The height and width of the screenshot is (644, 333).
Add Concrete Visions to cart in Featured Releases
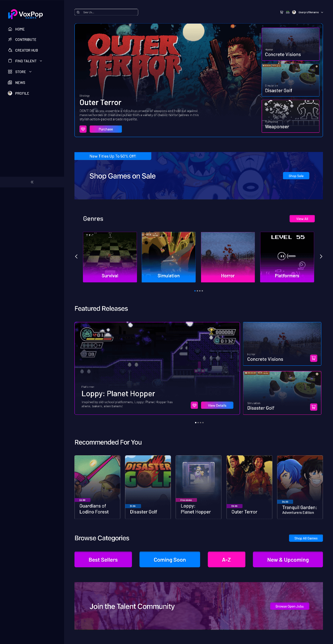314,358
